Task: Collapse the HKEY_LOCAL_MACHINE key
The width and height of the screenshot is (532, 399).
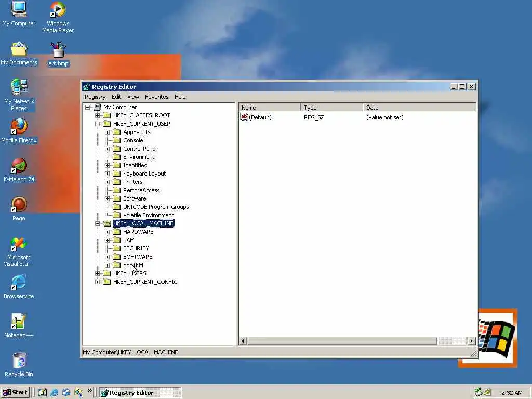Action: point(97,223)
